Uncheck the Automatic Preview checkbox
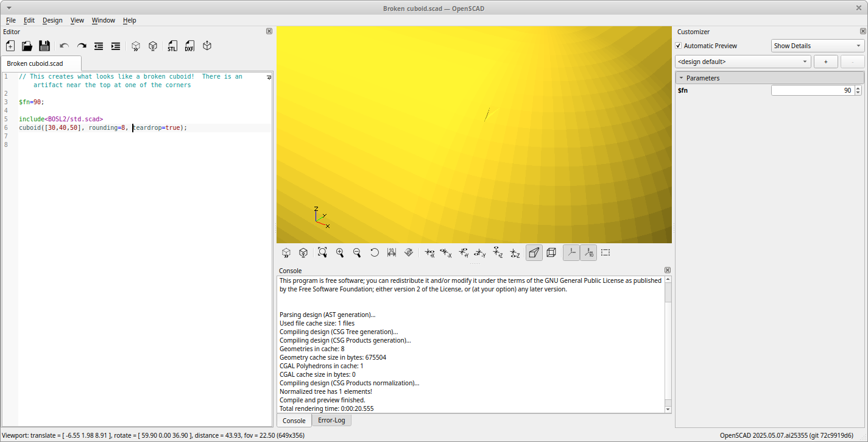Viewport: 868px width, 442px height. click(x=679, y=46)
